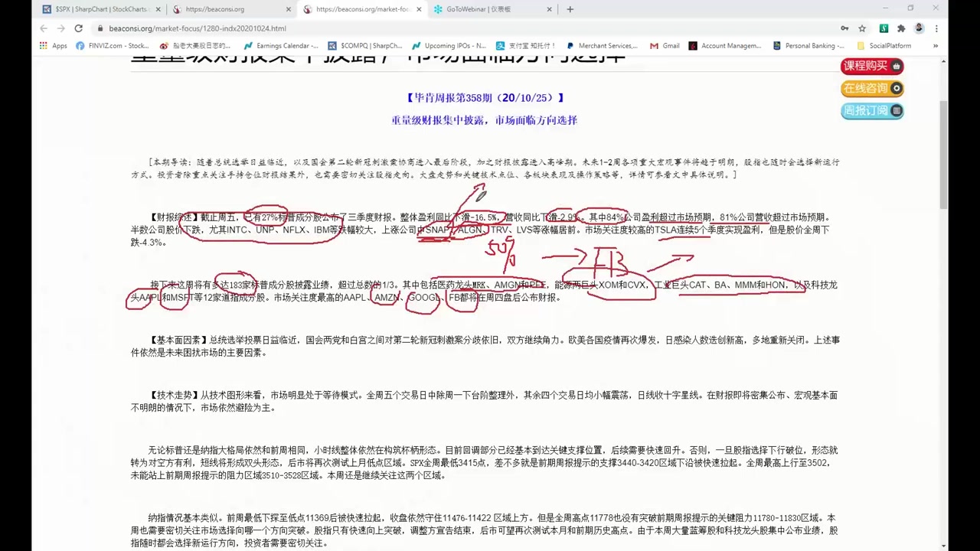Screen dimensions: 980x551
Task: Click the paragraph starting 接下来这周
Action: click(x=485, y=291)
